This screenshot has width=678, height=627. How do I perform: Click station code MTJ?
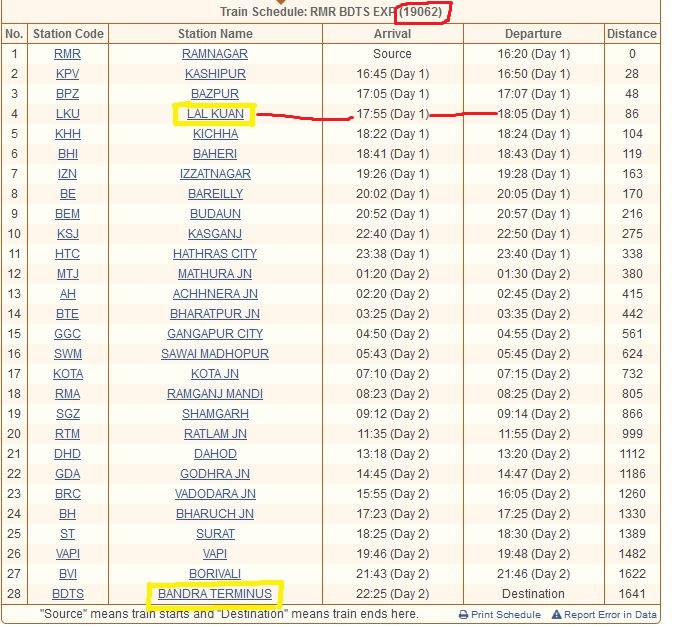coord(68,273)
